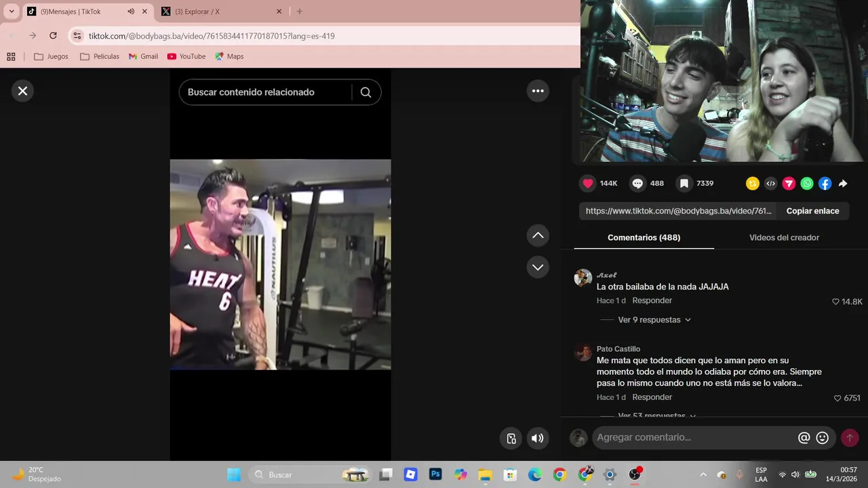Click the yellow repost icon

752,183
